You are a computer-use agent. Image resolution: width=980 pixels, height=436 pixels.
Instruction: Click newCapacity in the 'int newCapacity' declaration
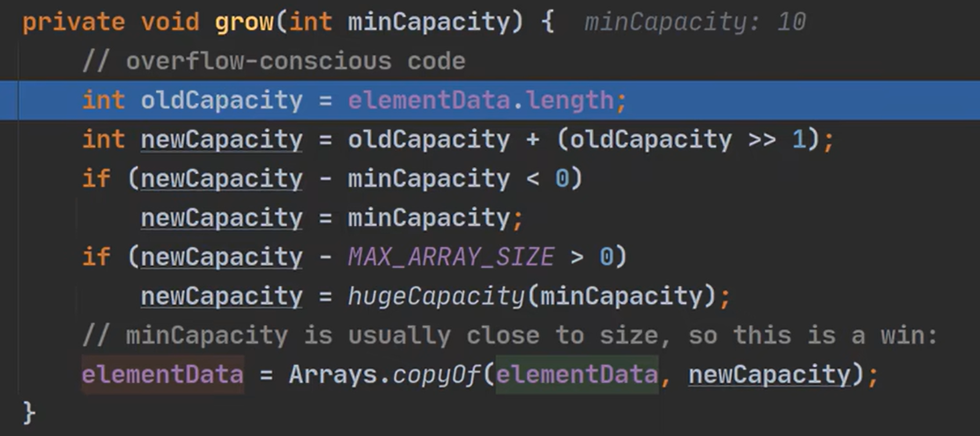pos(222,140)
